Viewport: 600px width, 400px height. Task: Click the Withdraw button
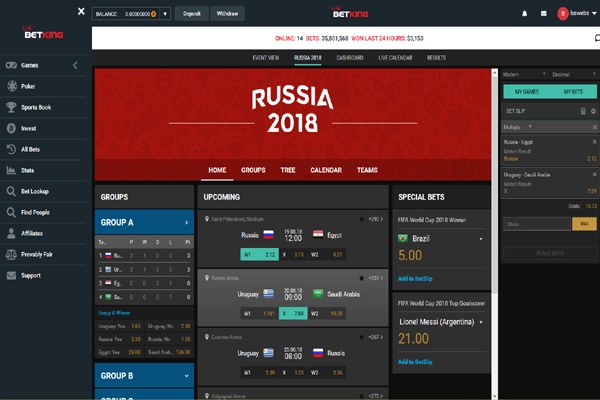(x=227, y=13)
